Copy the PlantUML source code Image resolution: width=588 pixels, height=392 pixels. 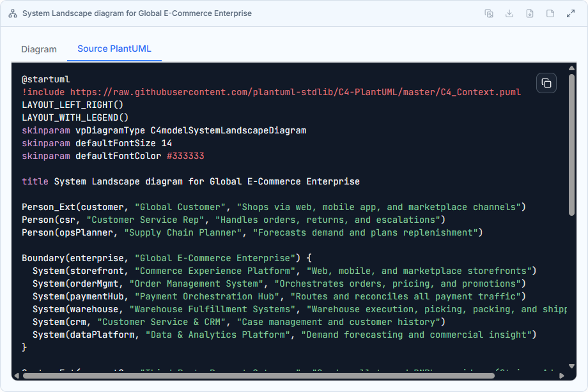pos(546,83)
